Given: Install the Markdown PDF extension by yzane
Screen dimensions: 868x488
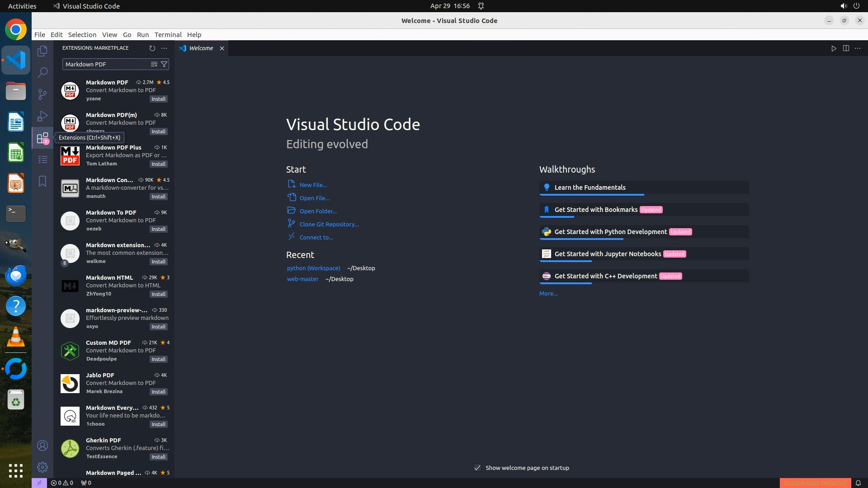Looking at the screenshot, I should [x=158, y=99].
